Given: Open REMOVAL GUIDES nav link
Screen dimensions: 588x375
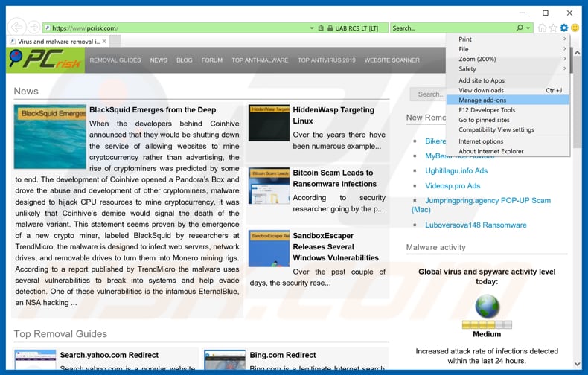Looking at the screenshot, I should point(115,60).
